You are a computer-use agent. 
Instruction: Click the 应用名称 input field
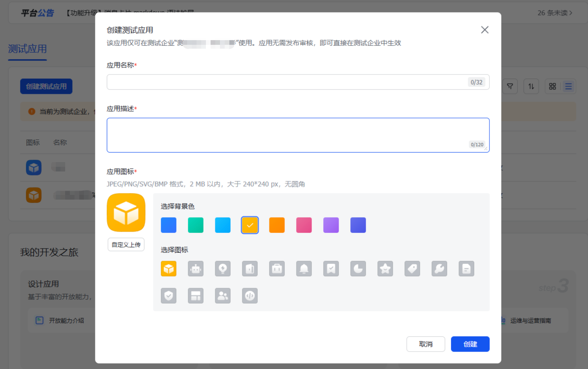(287, 82)
